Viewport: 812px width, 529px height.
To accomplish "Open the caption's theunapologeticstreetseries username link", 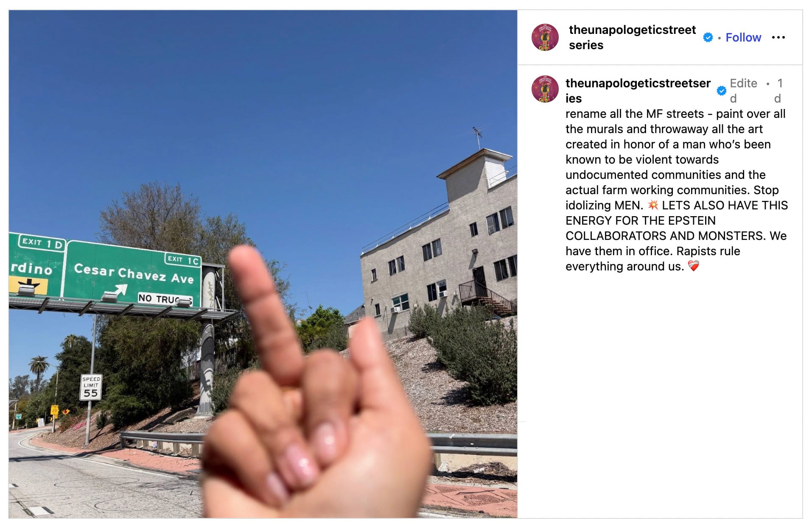I will coord(638,91).
